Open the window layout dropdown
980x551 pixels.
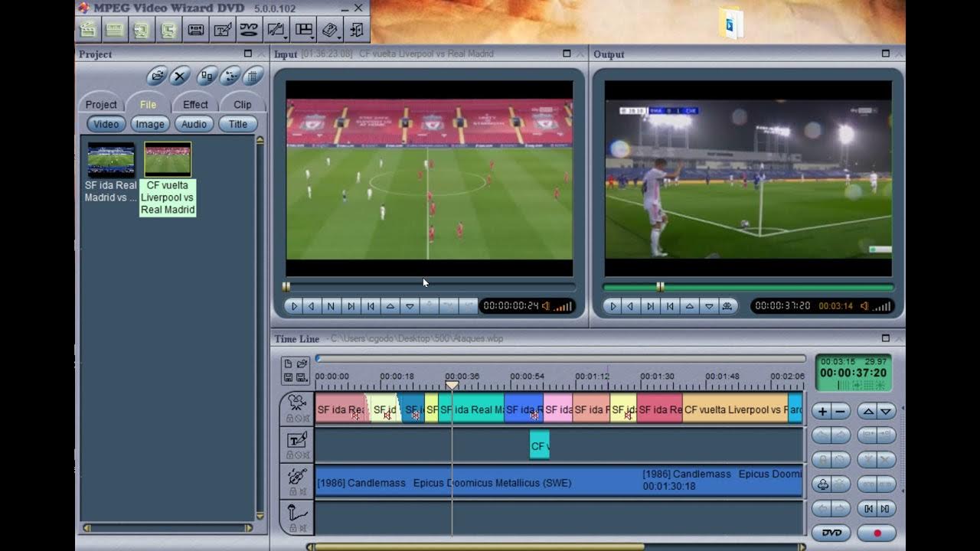tap(304, 30)
